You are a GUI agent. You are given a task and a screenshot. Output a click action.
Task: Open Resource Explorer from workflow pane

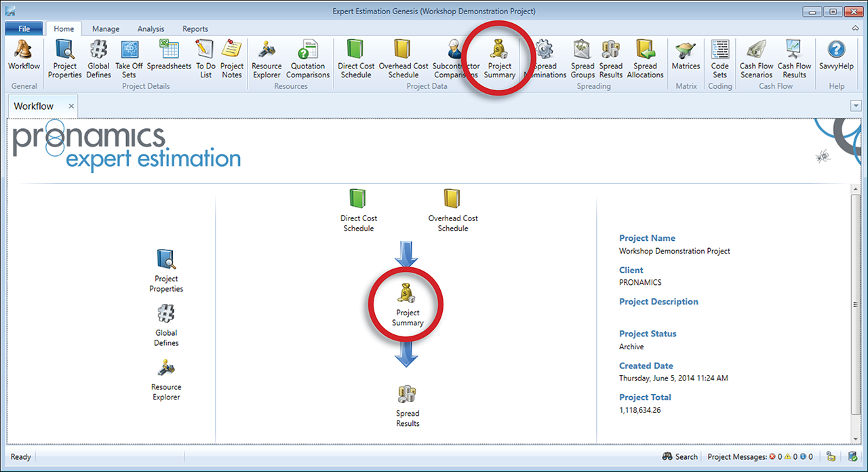pyautogui.click(x=166, y=380)
